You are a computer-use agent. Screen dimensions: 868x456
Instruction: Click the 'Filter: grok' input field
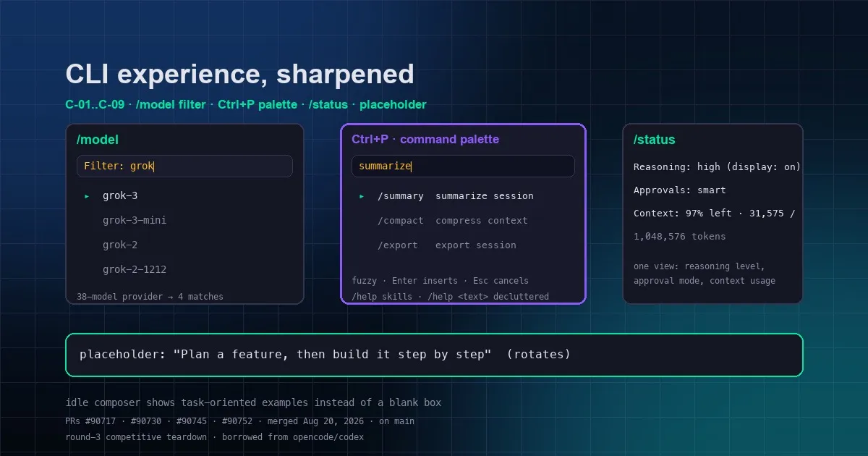pos(184,166)
